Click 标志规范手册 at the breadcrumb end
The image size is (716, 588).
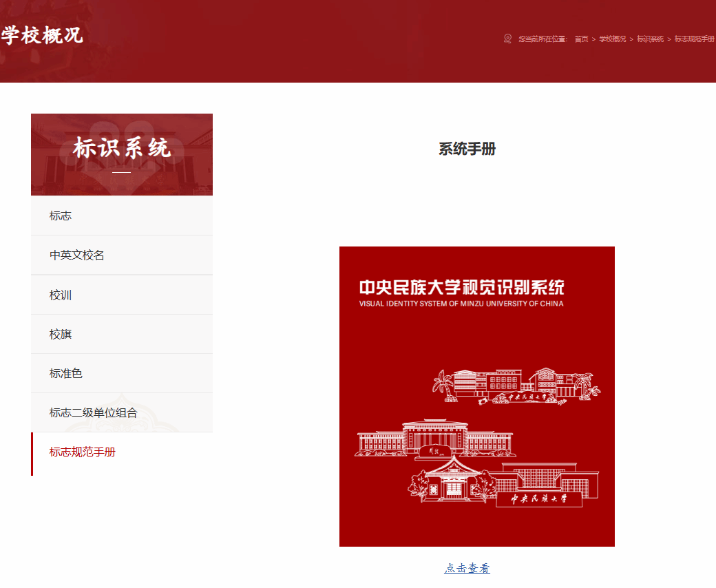pos(694,39)
